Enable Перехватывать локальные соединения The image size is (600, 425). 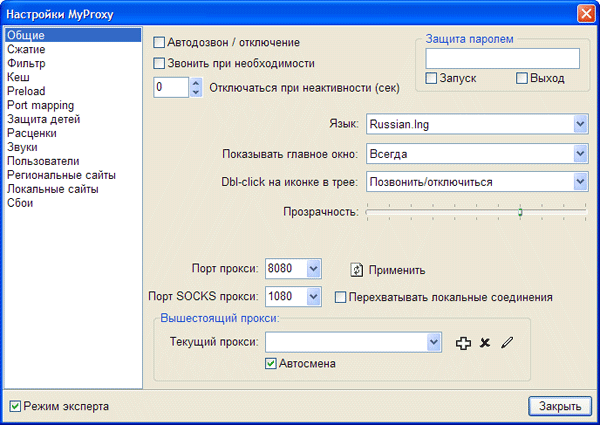(x=341, y=297)
